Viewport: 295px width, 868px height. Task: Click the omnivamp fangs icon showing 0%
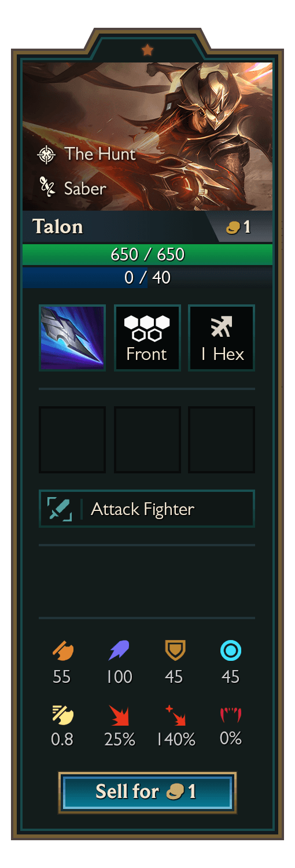click(x=231, y=715)
